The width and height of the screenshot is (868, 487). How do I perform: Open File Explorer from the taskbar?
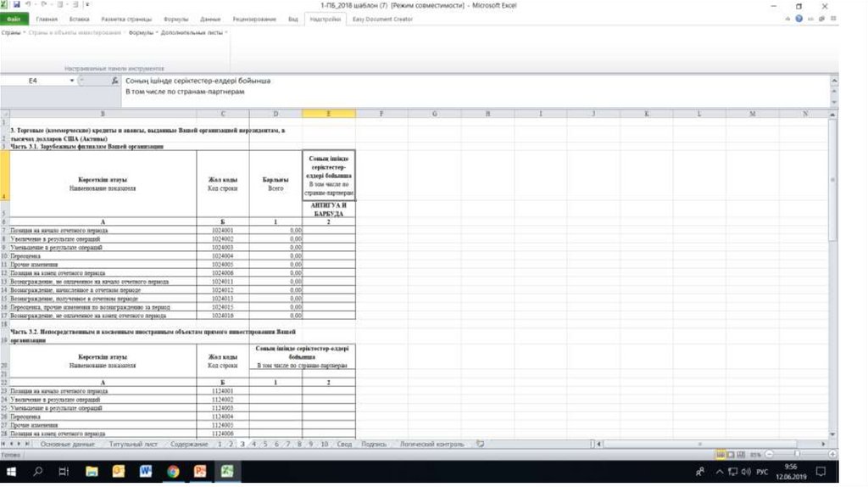point(92,471)
